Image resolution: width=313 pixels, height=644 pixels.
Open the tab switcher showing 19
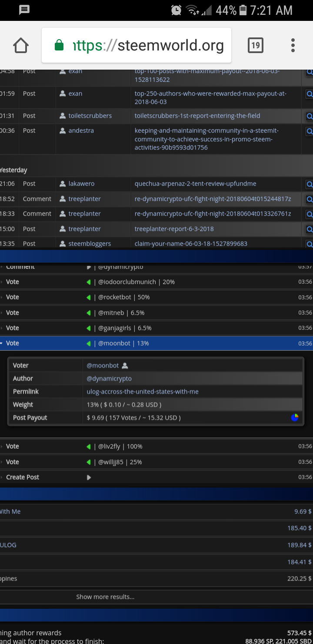coord(256,45)
